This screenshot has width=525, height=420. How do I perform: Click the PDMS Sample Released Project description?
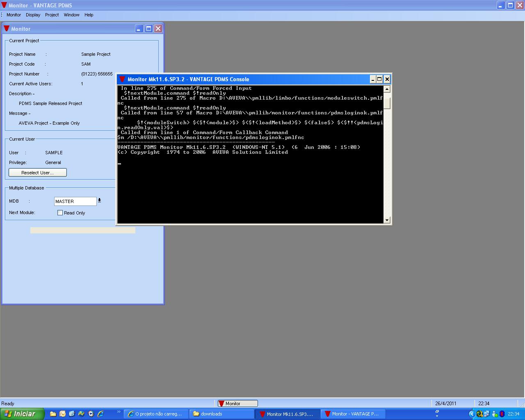pyautogui.click(x=50, y=103)
